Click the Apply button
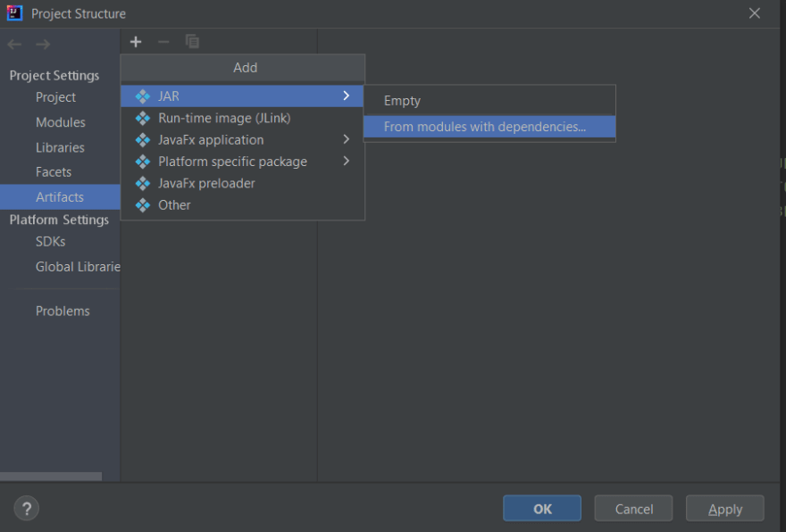The image size is (786, 532). tap(725, 509)
